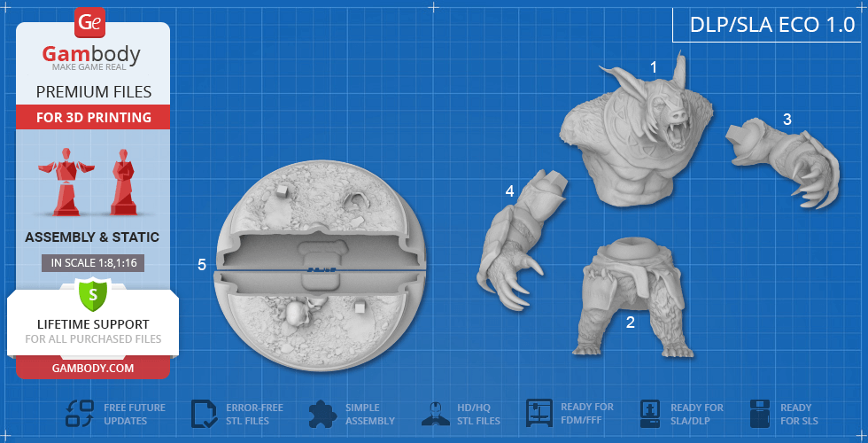Click the ready for SLA/DLP printer icon
The height and width of the screenshot is (443, 868).
click(x=650, y=415)
